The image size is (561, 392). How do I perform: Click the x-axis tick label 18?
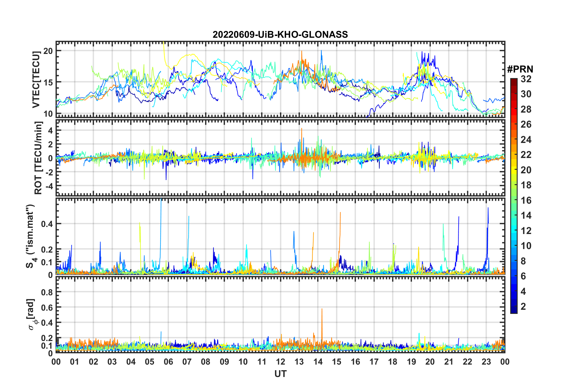click(393, 362)
